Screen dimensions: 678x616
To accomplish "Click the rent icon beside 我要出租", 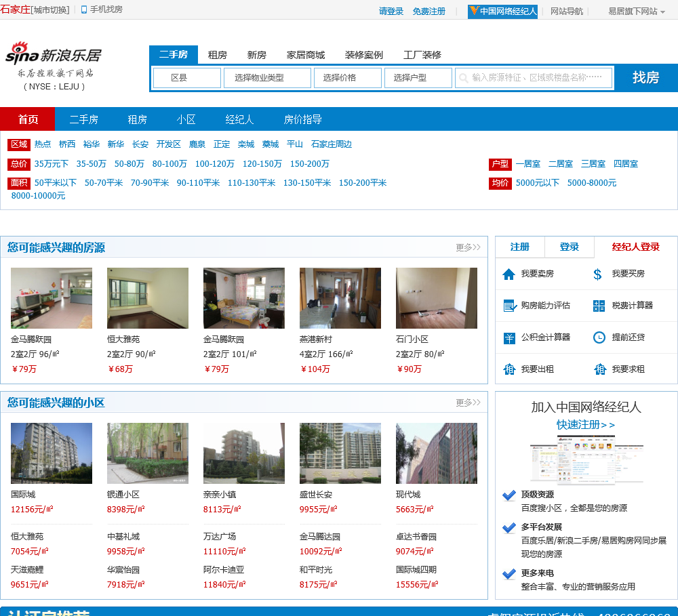I will coord(509,369).
